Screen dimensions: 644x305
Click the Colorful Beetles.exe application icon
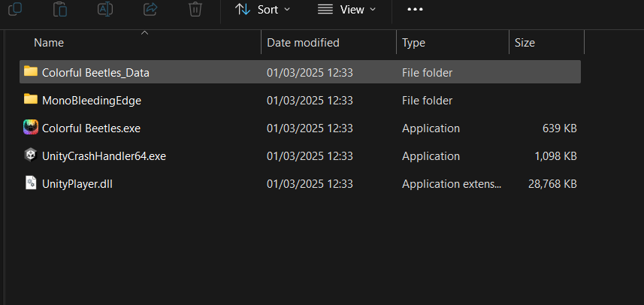pos(31,128)
